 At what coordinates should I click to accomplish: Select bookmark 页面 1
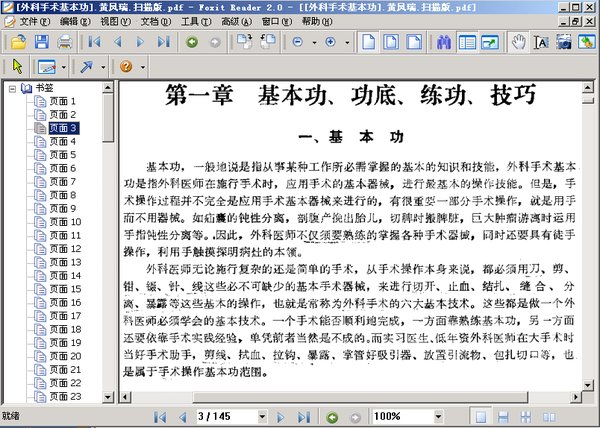click(x=63, y=101)
